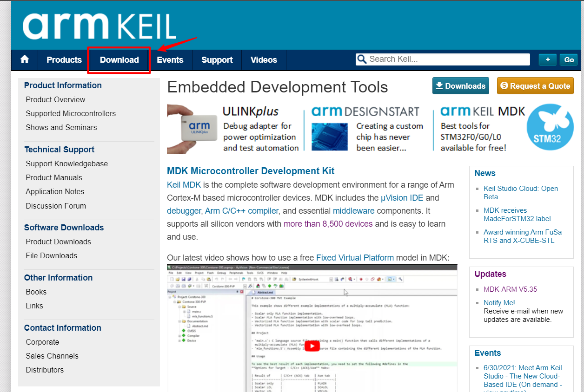The height and width of the screenshot is (392, 584).
Task: Click the Other Information sidebar heading
Action: point(59,278)
